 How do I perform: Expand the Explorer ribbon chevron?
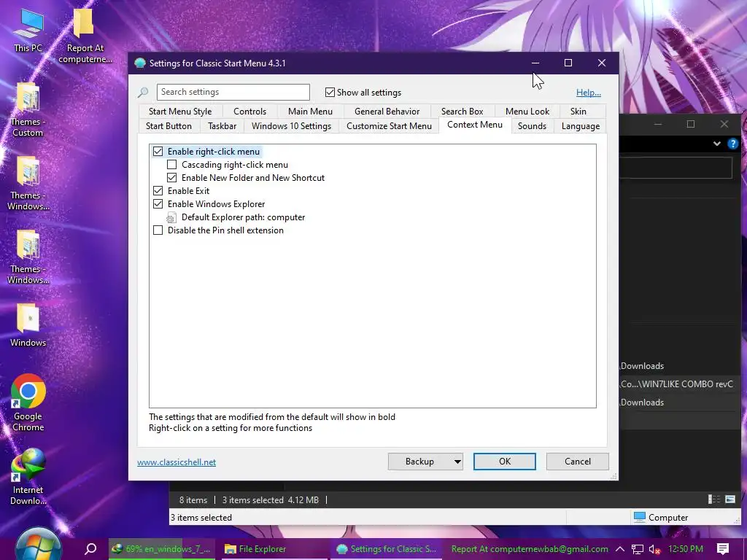pyautogui.click(x=716, y=144)
